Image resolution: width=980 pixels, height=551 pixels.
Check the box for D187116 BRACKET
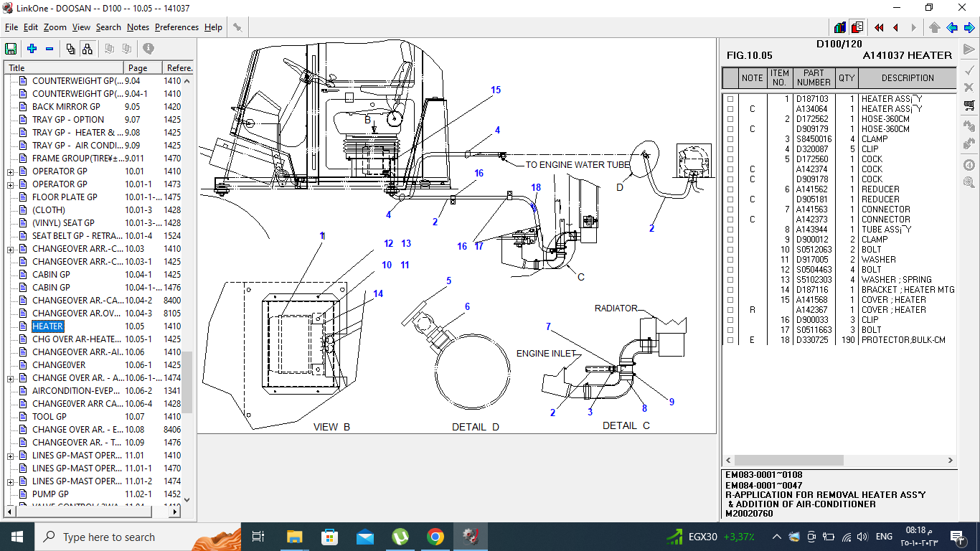(x=730, y=290)
